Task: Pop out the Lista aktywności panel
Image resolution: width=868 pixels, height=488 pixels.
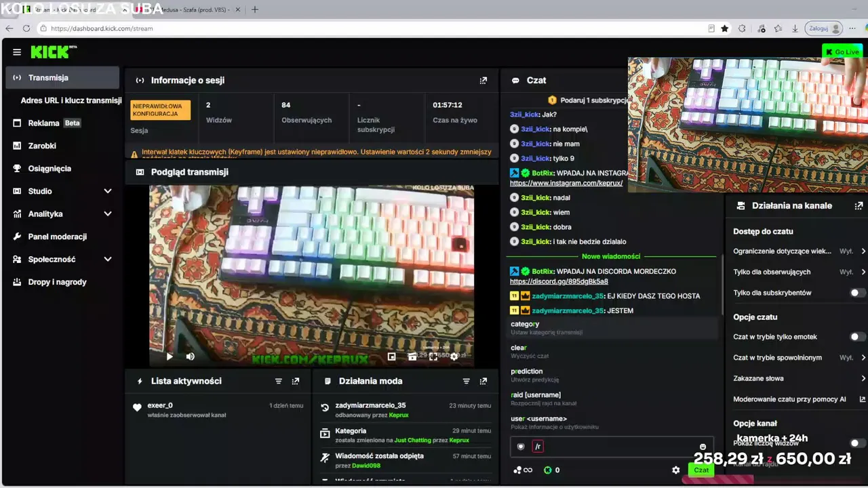Action: point(296,382)
